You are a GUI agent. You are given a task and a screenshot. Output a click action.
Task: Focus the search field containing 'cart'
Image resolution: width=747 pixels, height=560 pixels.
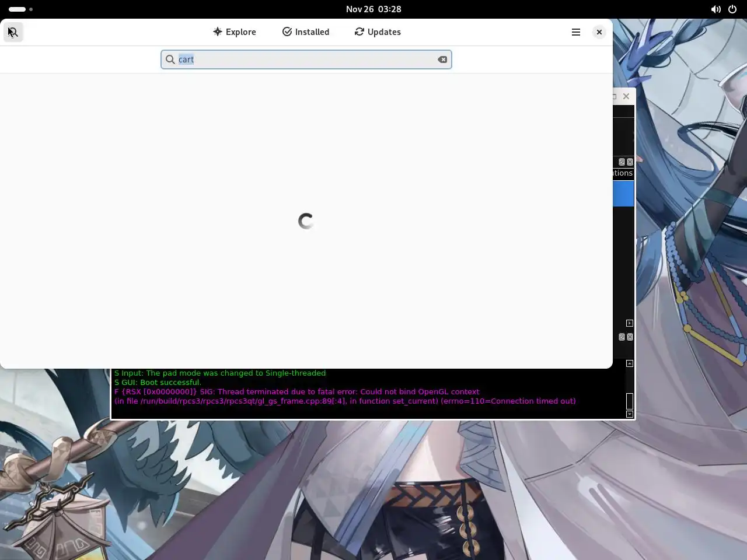[x=306, y=60]
